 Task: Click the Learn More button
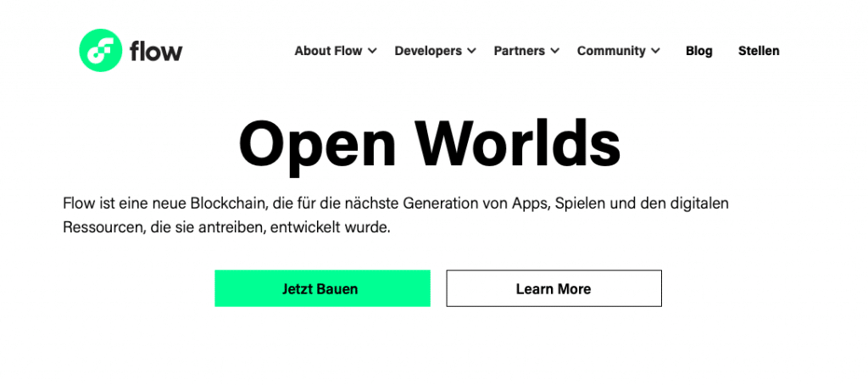(x=554, y=288)
